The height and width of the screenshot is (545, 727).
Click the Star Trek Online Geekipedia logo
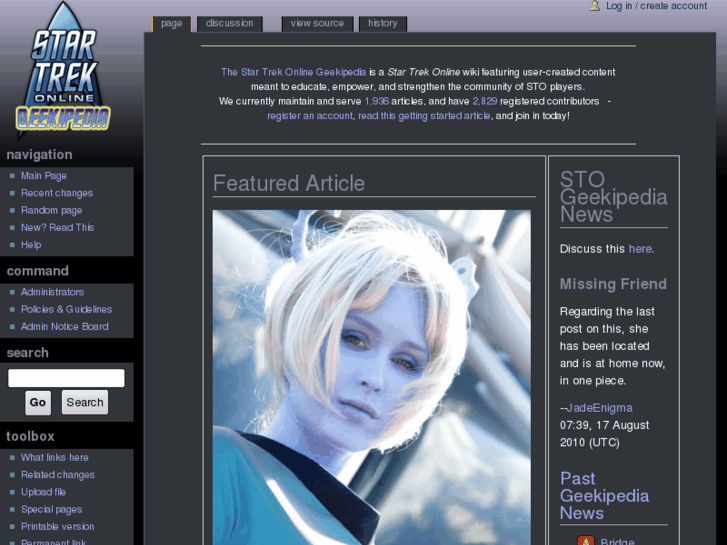[63, 71]
